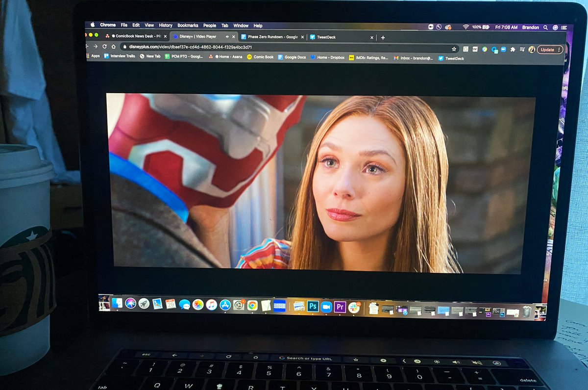Click the Disney+ video player frame

pos(321,182)
